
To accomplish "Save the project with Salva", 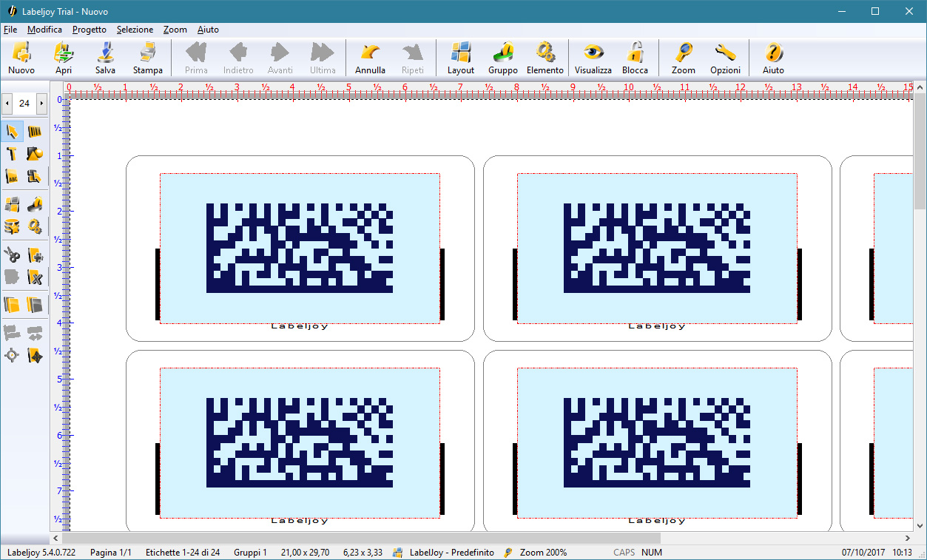I will coord(105,58).
